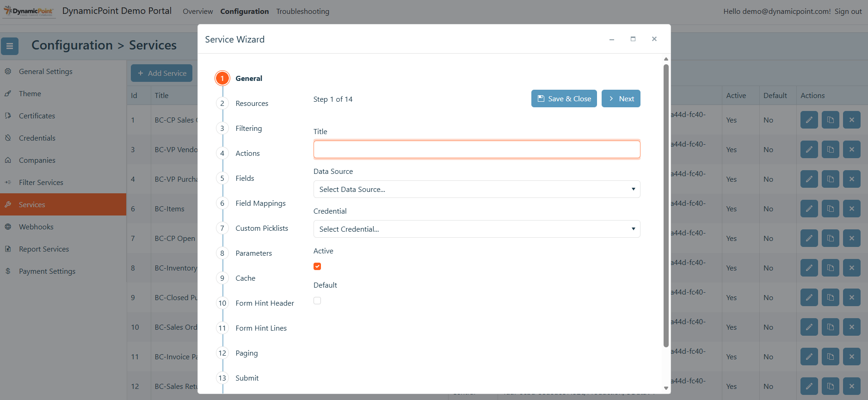Open Credentials in the sidebar
This screenshot has height=400, width=868.
(x=63, y=138)
